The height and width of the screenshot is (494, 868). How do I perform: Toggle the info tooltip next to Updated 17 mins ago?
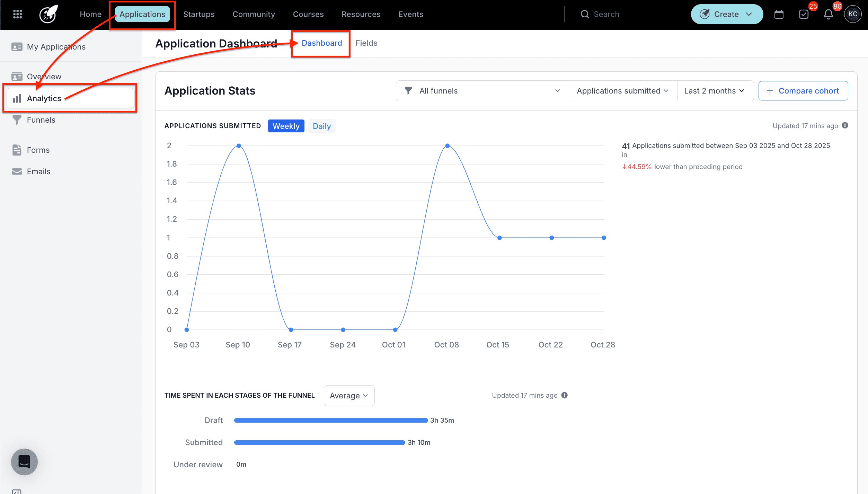click(845, 125)
